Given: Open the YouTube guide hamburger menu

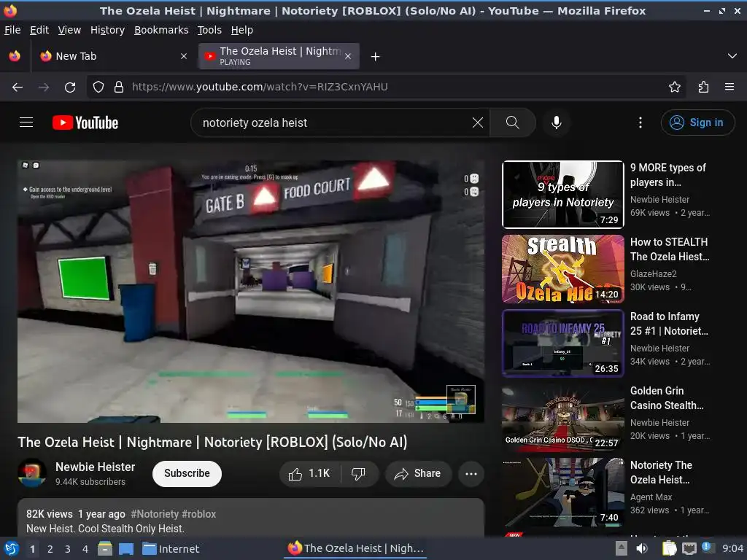Looking at the screenshot, I should 26,122.
